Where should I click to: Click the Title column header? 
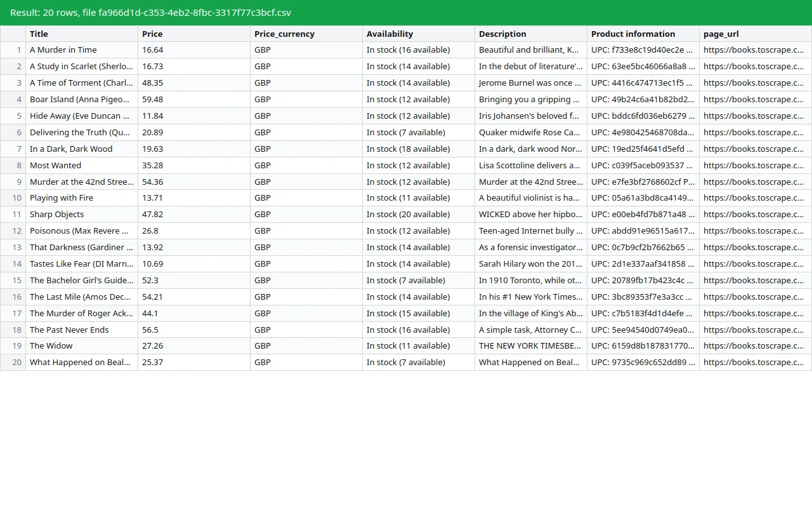(82, 34)
